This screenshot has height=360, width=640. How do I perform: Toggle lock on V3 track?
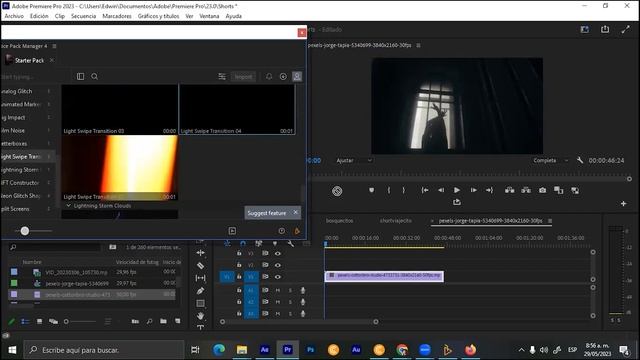pyautogui.click(x=239, y=253)
